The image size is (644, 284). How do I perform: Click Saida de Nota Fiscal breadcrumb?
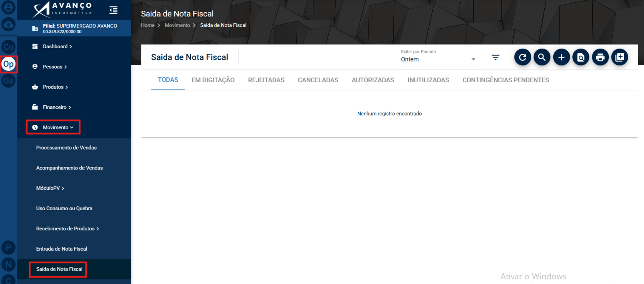point(223,25)
